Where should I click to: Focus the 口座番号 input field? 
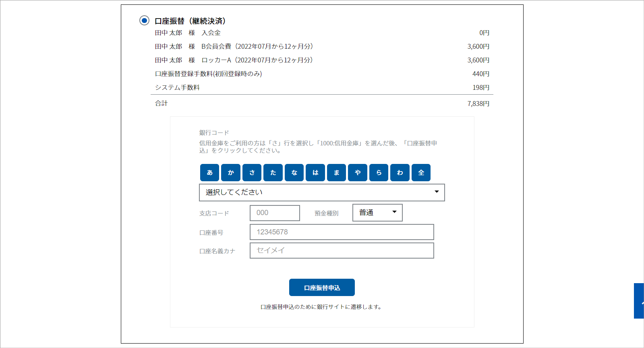[342, 232]
